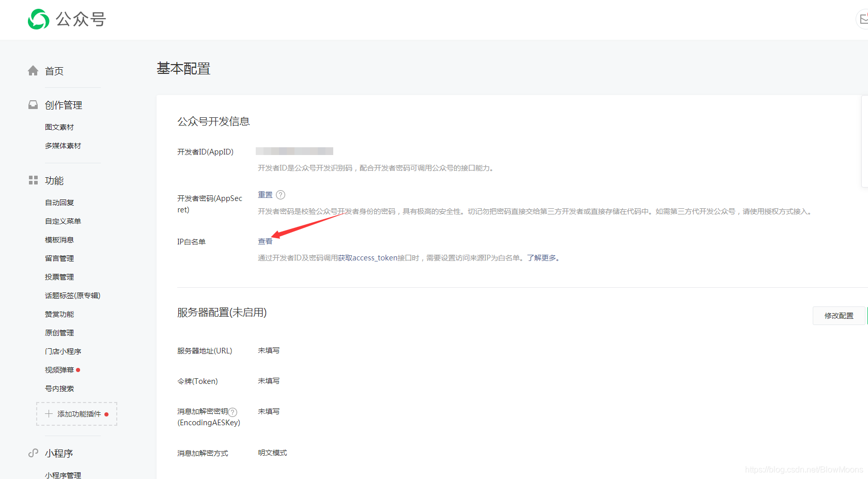Click the mail icon at top right
This screenshot has height=479, width=868.
click(863, 19)
